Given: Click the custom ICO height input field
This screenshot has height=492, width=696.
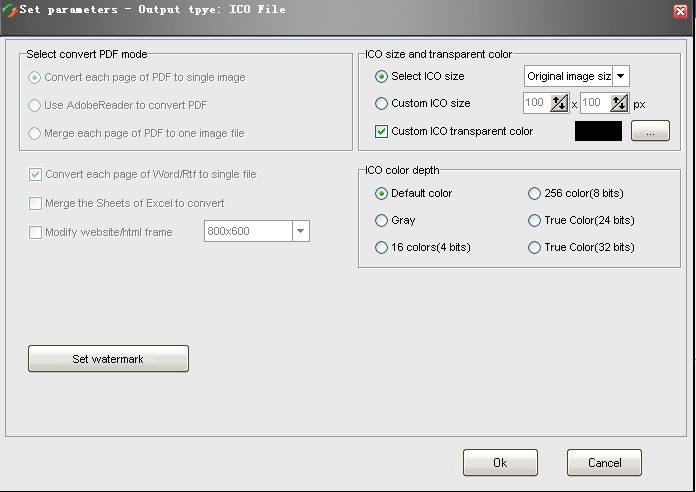Looking at the screenshot, I should pyautogui.click(x=595, y=103).
